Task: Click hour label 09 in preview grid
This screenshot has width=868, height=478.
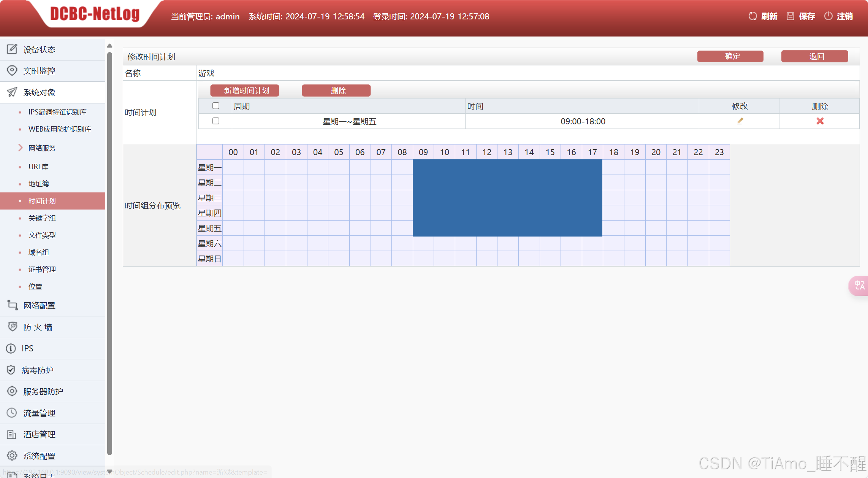Action: [423, 152]
